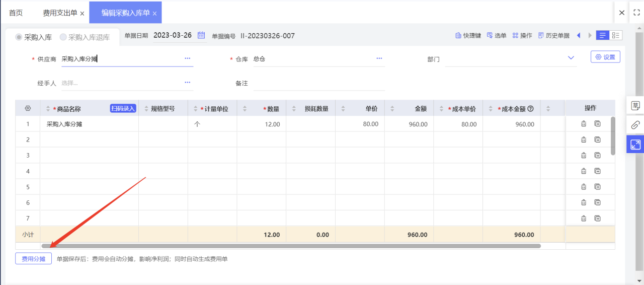Copy row 4 with duplicate icon
Viewport: 644px width, 285px height.
tap(598, 171)
